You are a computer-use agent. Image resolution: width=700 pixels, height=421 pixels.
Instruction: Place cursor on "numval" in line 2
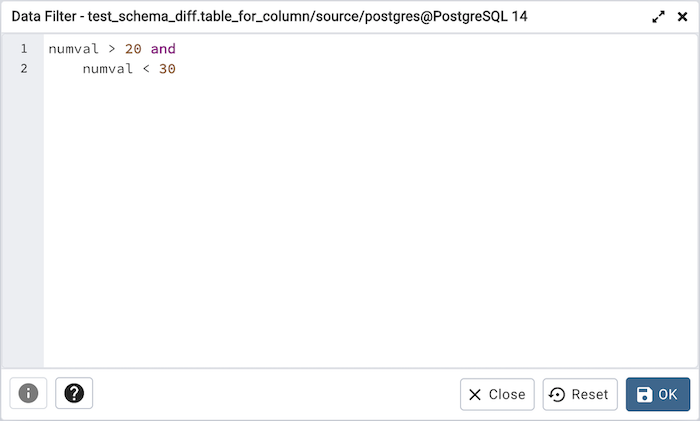coord(107,69)
